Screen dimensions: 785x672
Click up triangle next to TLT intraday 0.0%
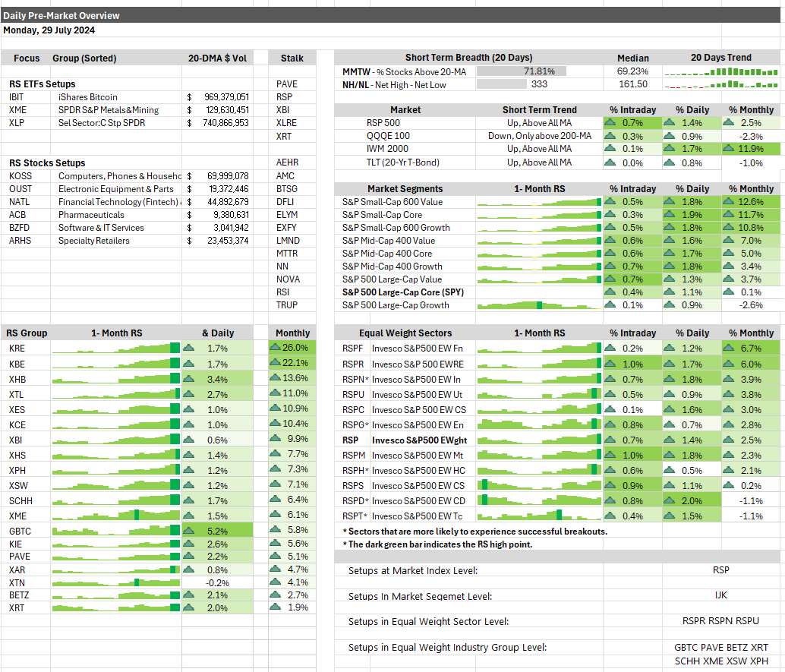point(610,162)
